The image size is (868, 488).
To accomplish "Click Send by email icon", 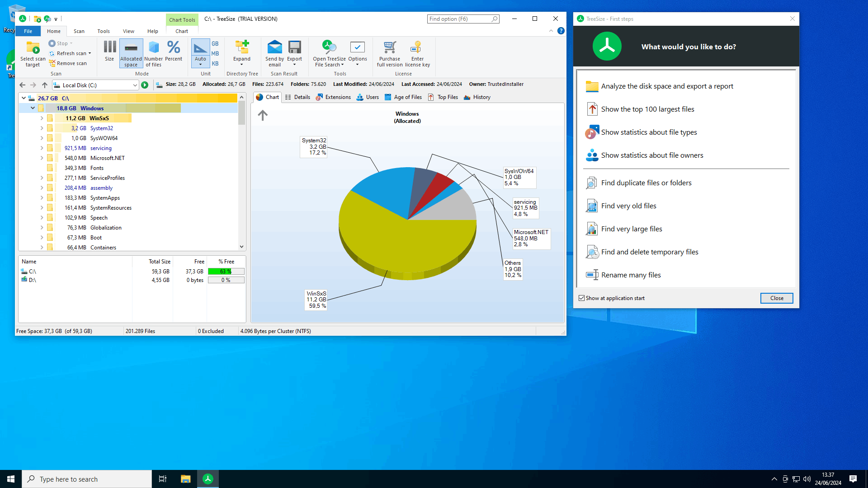I will pos(274,54).
